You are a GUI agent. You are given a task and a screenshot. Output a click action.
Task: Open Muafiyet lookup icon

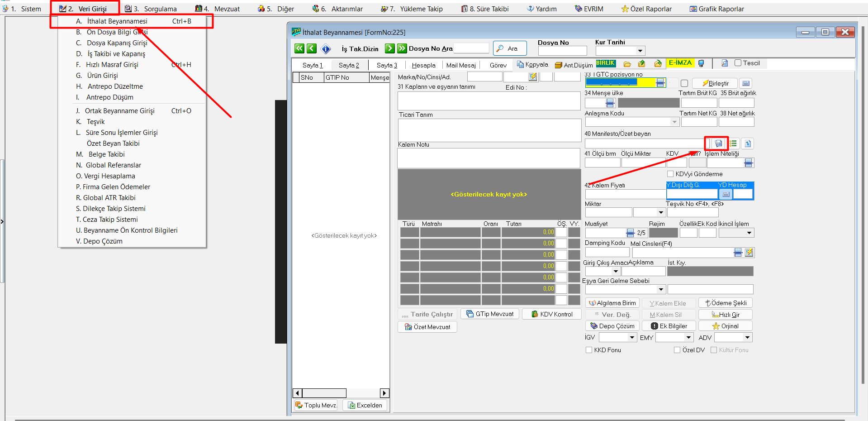(631, 233)
